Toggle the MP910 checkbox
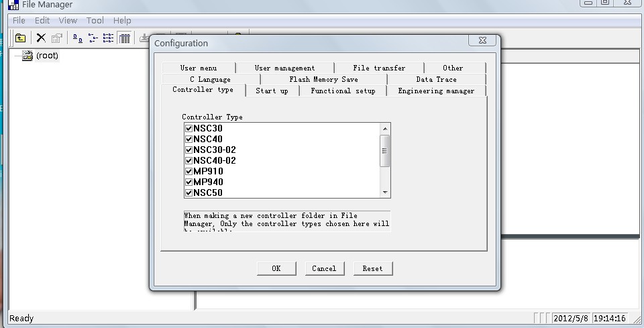The height and width of the screenshot is (328, 644). click(x=189, y=171)
